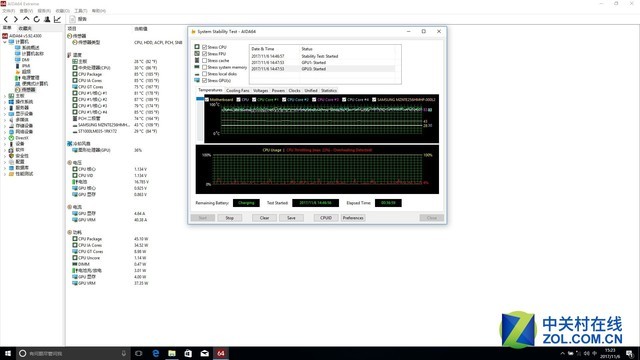The image size is (640, 360).
Task: Open the 文件(F) menu
Action: point(9,11)
